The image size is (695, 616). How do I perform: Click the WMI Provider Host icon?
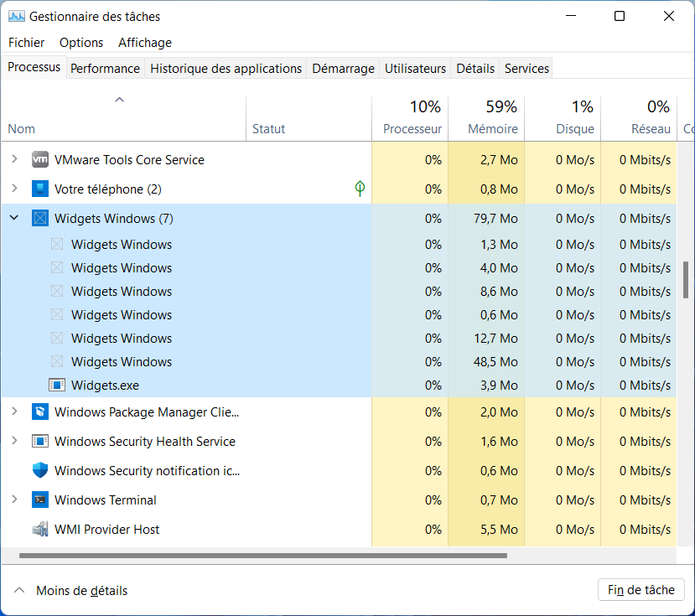tap(40, 529)
